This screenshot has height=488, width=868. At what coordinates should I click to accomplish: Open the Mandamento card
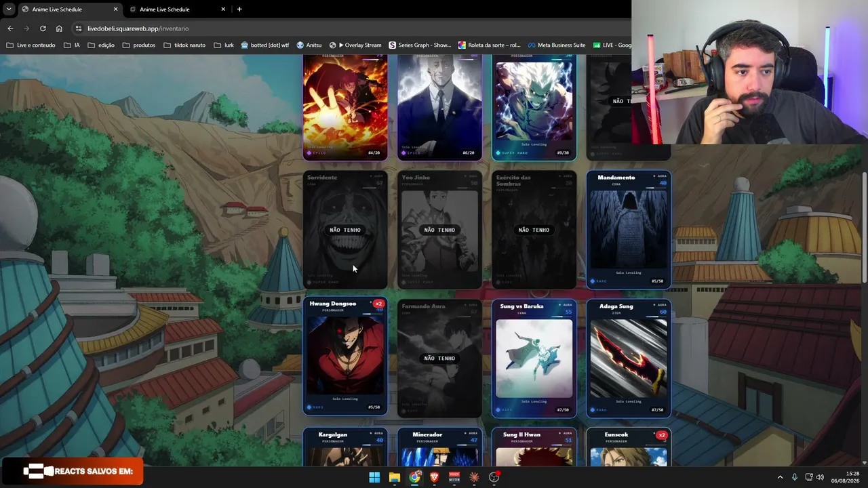[x=629, y=230]
